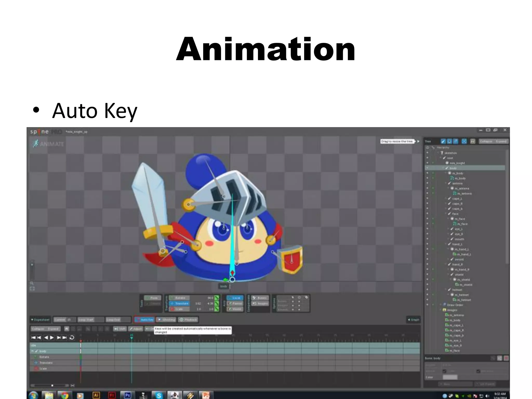This screenshot has width=532, height=399.
Task: Open the Dopesheet dropdown
Action: 40,320
